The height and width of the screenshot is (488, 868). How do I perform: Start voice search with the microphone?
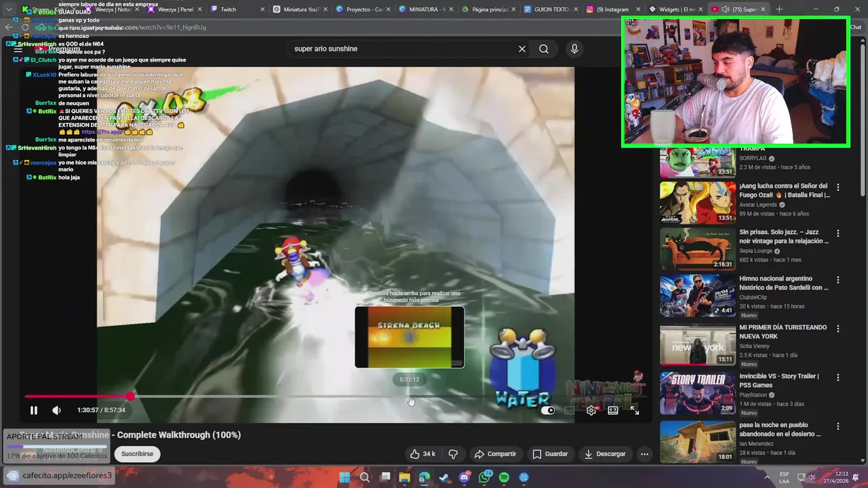click(574, 49)
